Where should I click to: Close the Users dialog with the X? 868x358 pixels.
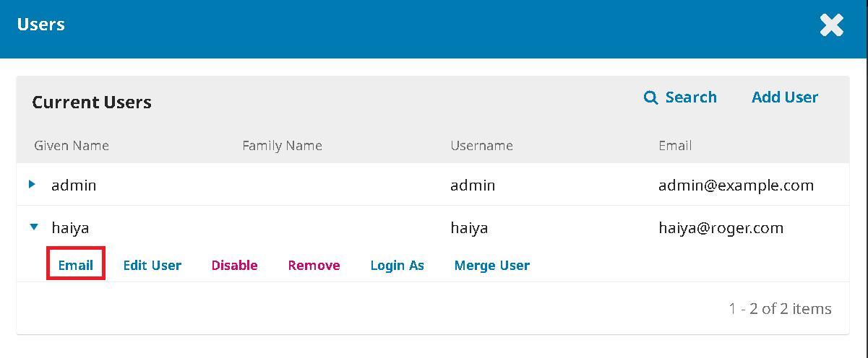[831, 26]
